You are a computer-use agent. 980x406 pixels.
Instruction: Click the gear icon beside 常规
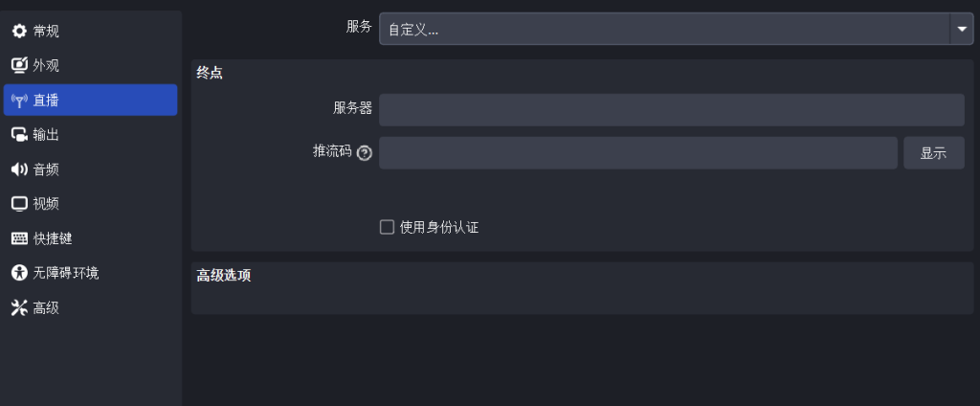20,31
